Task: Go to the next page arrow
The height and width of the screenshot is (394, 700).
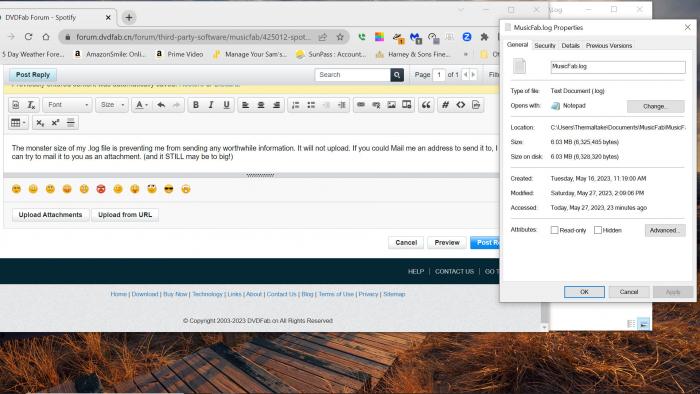Action: (x=474, y=75)
